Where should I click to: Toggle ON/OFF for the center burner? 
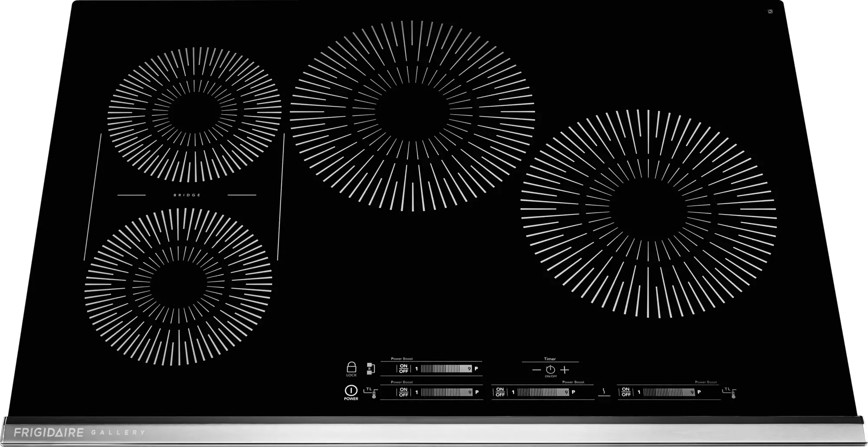(x=500, y=392)
